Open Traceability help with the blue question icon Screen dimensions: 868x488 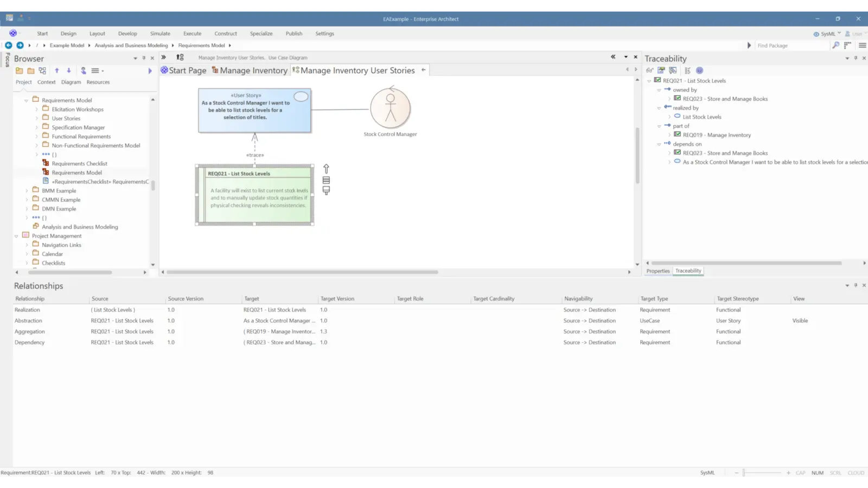coord(699,70)
